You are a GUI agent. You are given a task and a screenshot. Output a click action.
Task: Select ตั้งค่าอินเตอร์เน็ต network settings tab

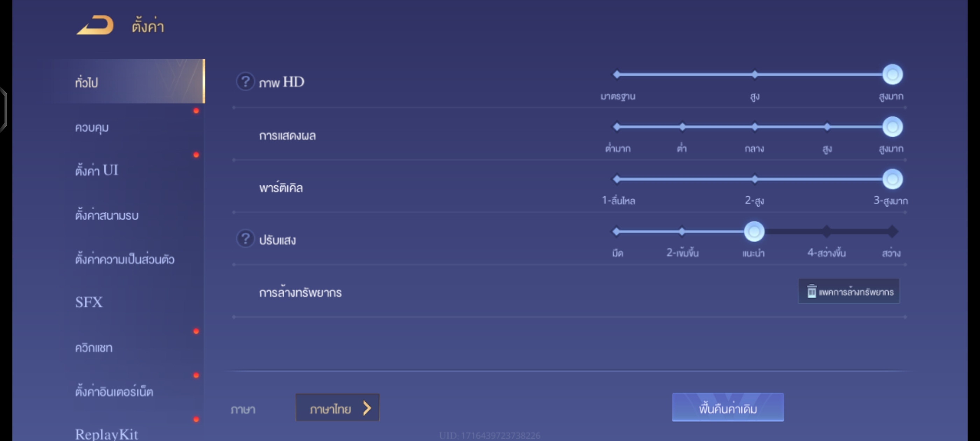click(114, 392)
